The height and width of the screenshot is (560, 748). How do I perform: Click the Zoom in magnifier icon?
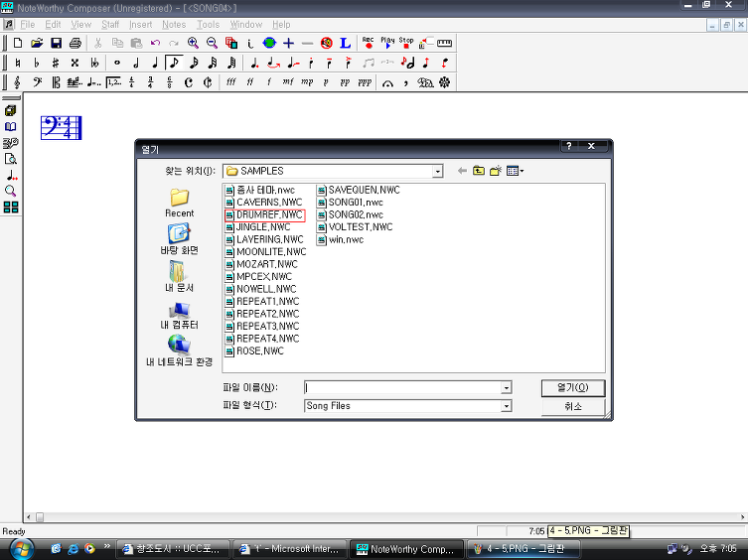(x=193, y=43)
